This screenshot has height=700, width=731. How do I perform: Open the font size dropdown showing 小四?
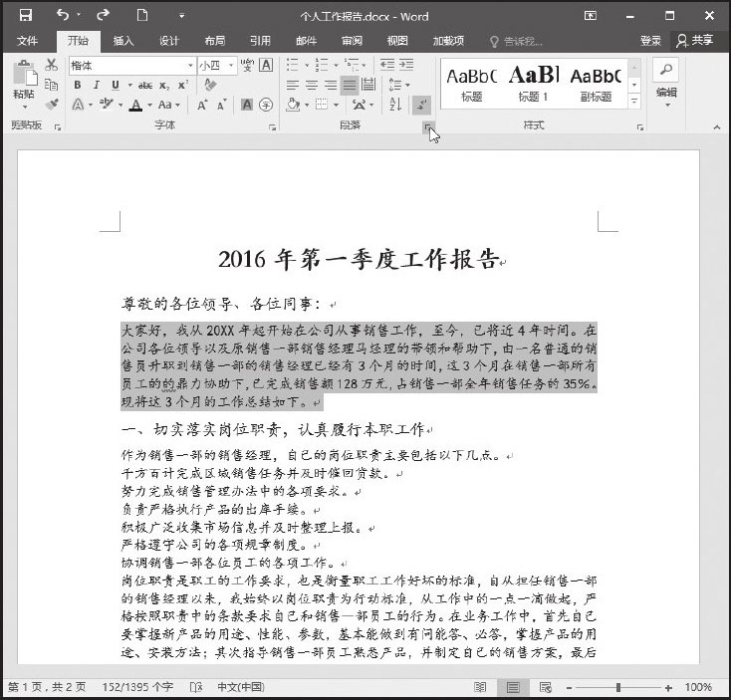(x=231, y=66)
